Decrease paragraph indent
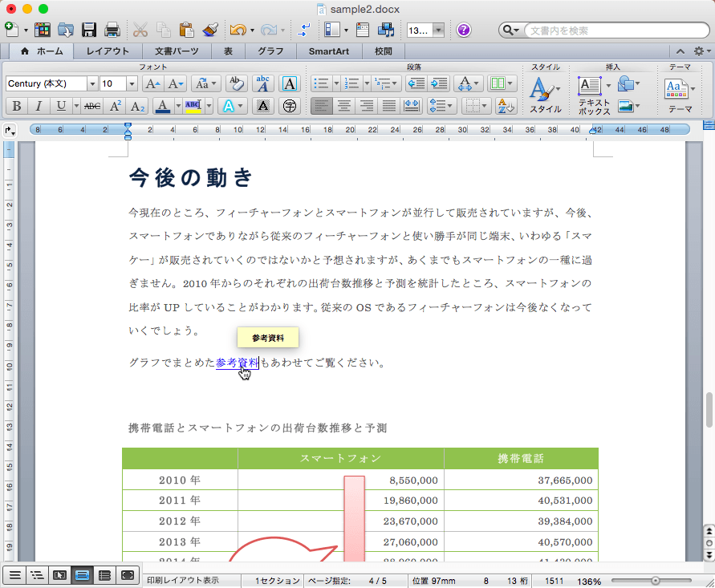 [416, 83]
